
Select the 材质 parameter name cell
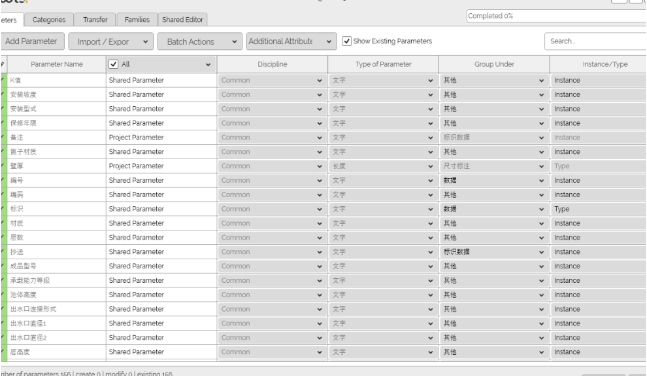[x=57, y=223]
